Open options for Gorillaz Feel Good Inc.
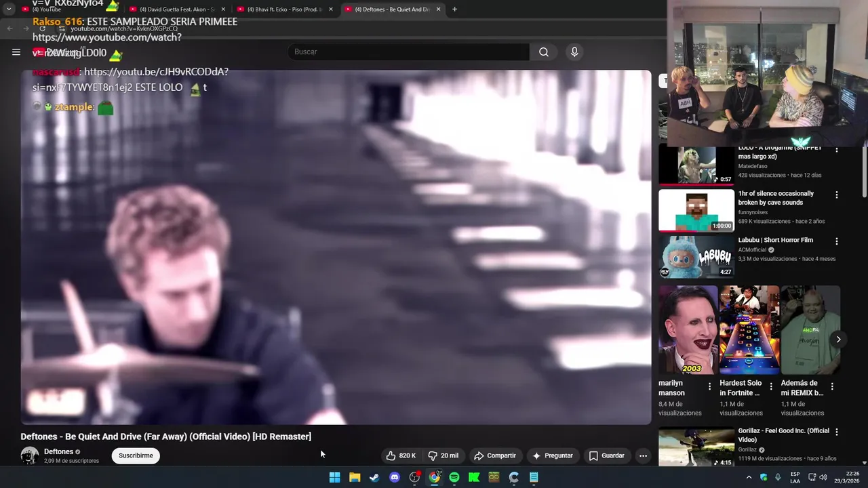 coord(837,432)
